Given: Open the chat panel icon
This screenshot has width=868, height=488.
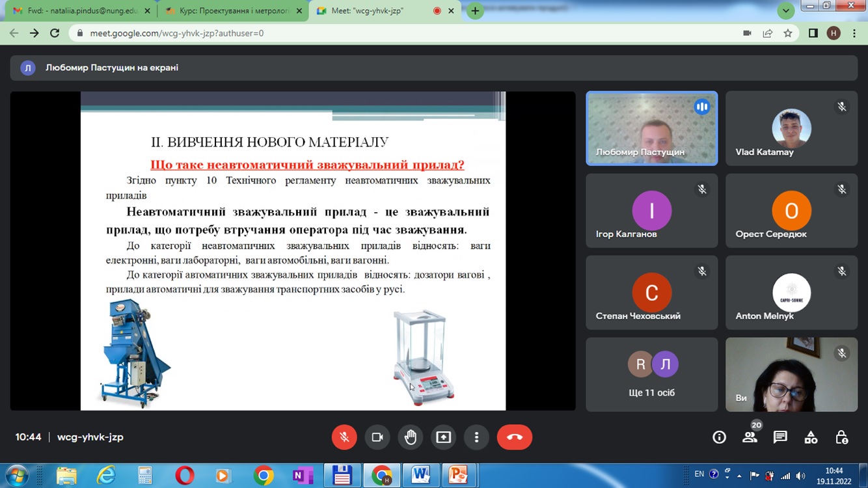Looking at the screenshot, I should point(780,437).
